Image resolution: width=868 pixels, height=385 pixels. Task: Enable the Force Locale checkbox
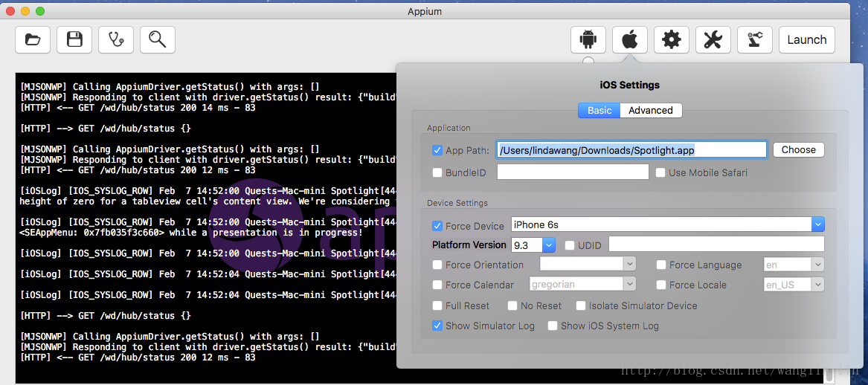point(661,285)
